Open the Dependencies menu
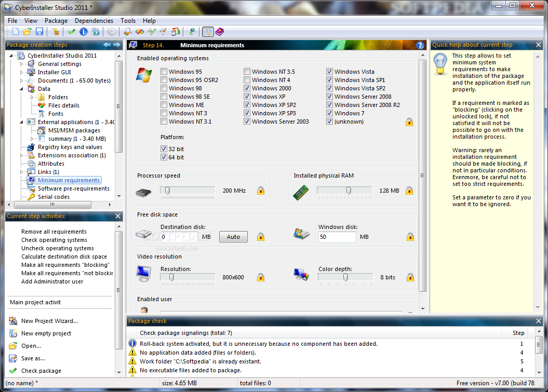This screenshot has width=548, height=392. tap(94, 21)
